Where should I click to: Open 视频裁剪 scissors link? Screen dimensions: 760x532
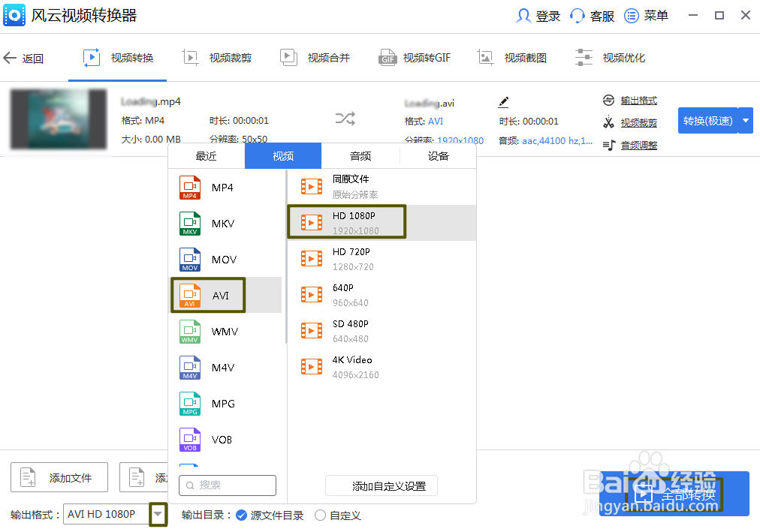(x=639, y=123)
